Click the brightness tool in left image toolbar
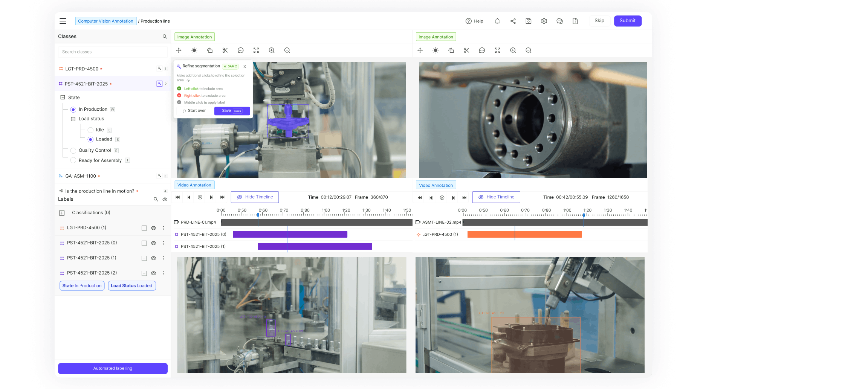868x389 pixels. point(194,50)
